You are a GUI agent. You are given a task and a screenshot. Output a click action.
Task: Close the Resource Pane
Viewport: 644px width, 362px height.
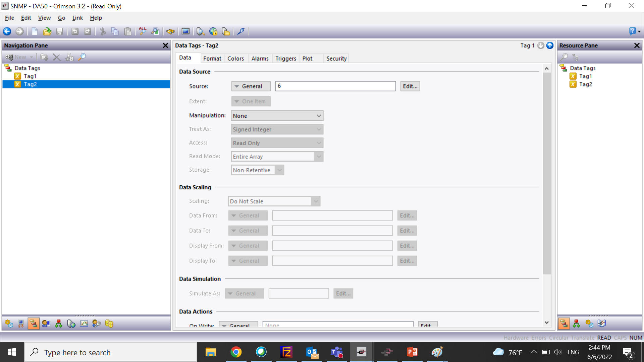637,46
